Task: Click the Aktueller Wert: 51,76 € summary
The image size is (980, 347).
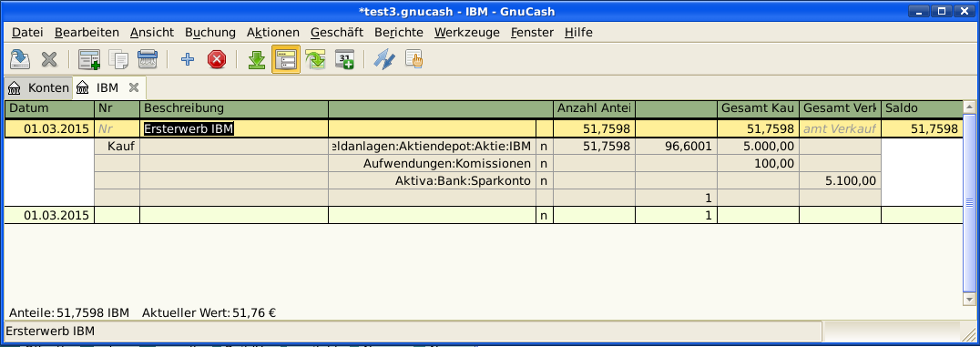Action: pyautogui.click(x=209, y=312)
